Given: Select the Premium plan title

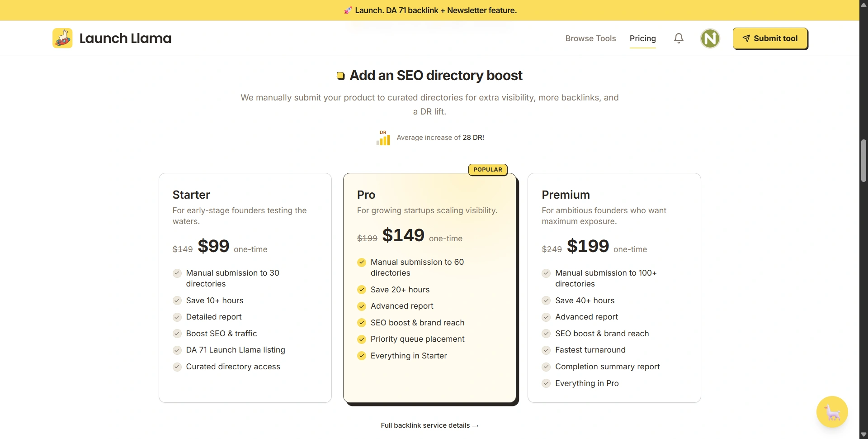Looking at the screenshot, I should [566, 195].
